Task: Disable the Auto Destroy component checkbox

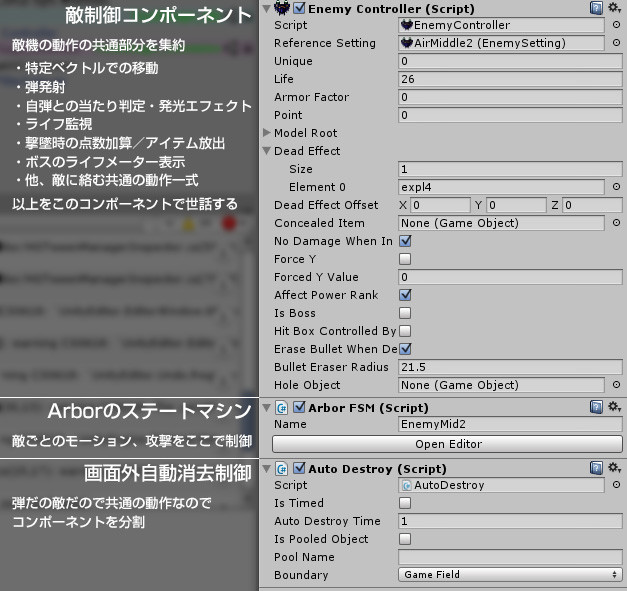Action: coord(299,468)
